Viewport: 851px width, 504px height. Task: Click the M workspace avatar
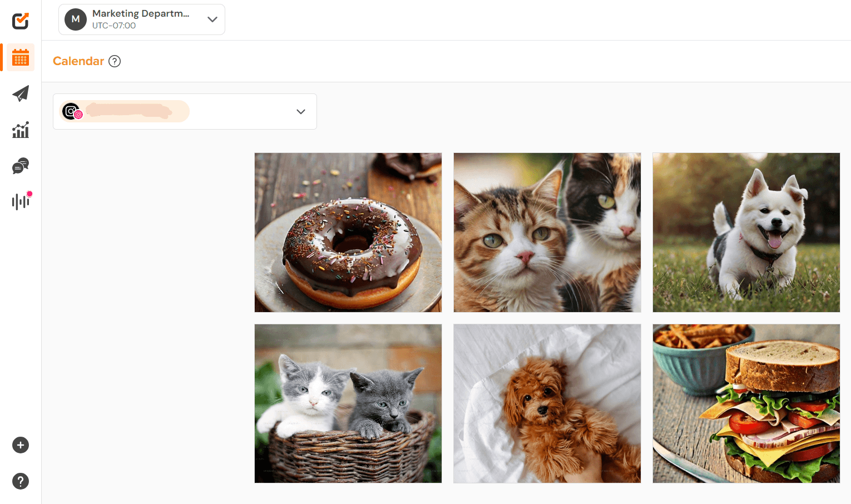[x=75, y=19]
